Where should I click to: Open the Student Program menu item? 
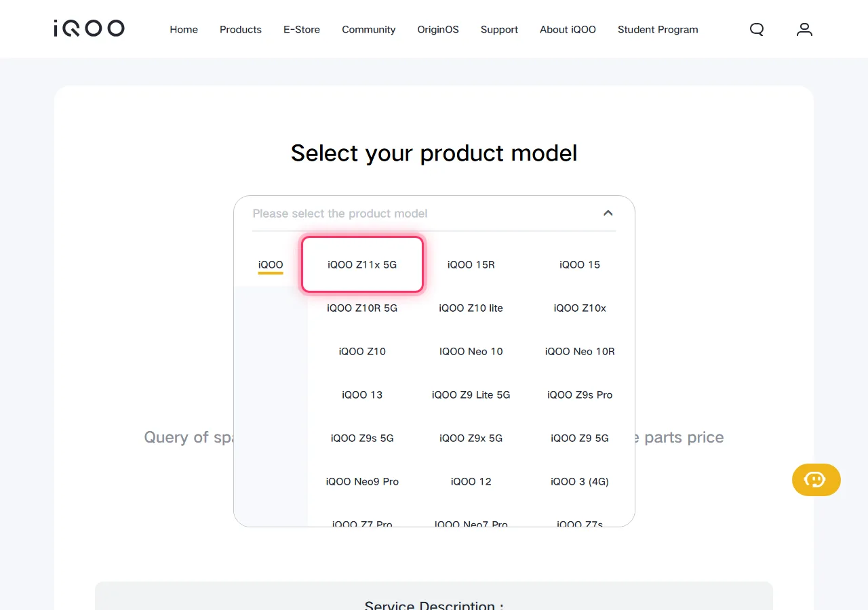coord(658,29)
